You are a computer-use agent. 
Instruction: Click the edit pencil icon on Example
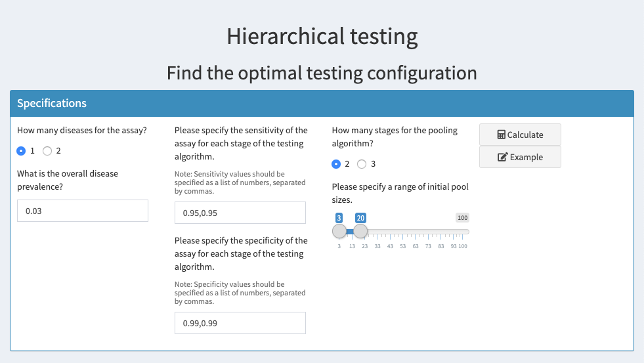502,158
